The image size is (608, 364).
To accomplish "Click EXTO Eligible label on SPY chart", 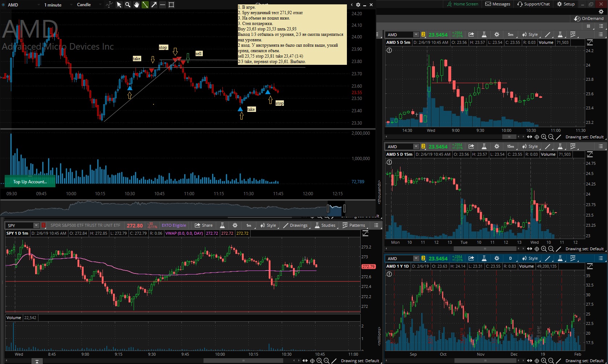I will pos(174,225).
